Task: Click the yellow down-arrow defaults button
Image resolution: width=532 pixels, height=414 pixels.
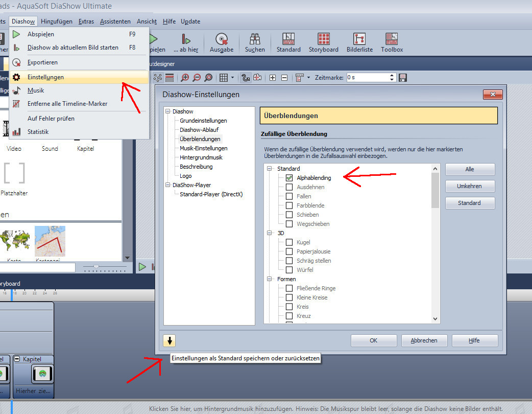Action: (x=170, y=340)
